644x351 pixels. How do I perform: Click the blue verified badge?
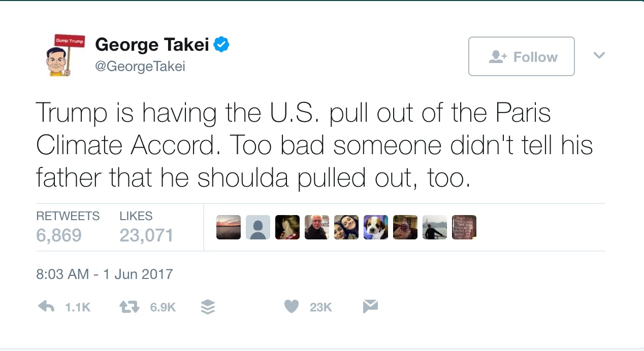pyautogui.click(x=221, y=45)
